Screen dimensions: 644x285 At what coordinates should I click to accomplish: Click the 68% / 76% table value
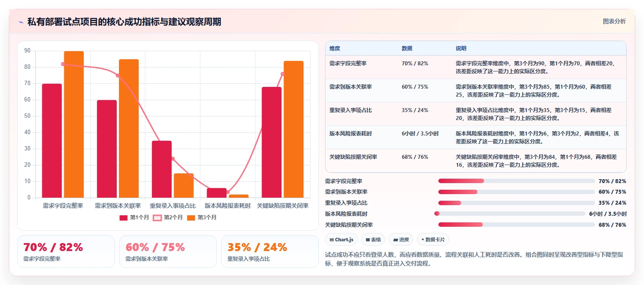click(x=415, y=157)
